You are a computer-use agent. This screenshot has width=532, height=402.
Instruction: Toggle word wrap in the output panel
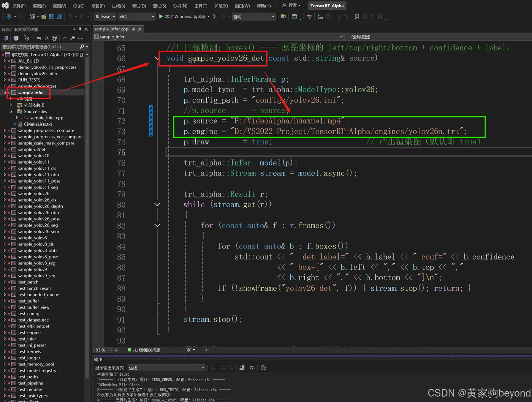[x=252, y=368]
